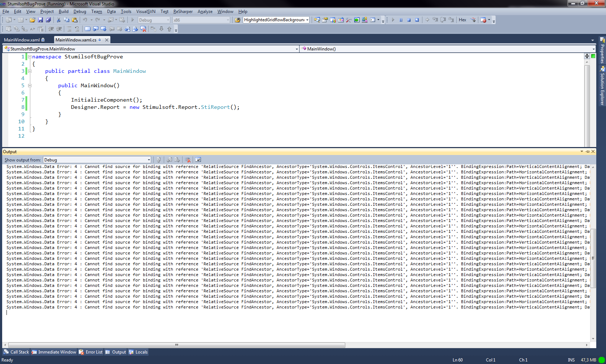
Task: Open the x86 platform dropdown
Action: click(201, 20)
